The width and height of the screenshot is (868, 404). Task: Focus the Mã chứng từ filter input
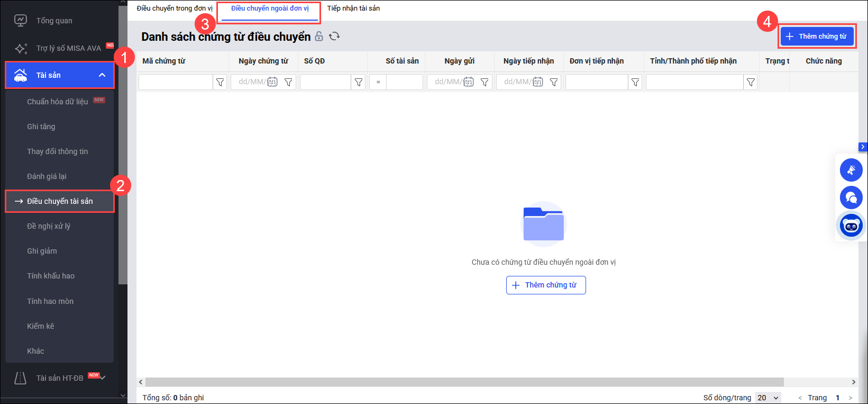(x=176, y=82)
